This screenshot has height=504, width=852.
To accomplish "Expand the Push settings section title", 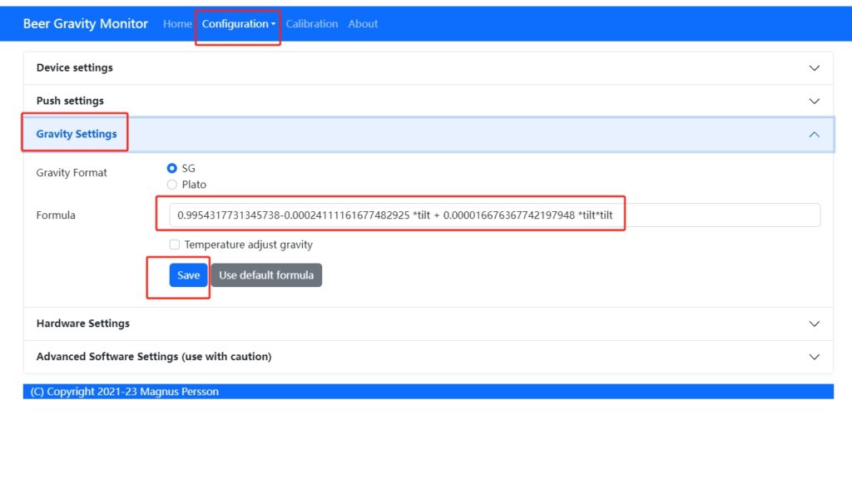I will (70, 101).
